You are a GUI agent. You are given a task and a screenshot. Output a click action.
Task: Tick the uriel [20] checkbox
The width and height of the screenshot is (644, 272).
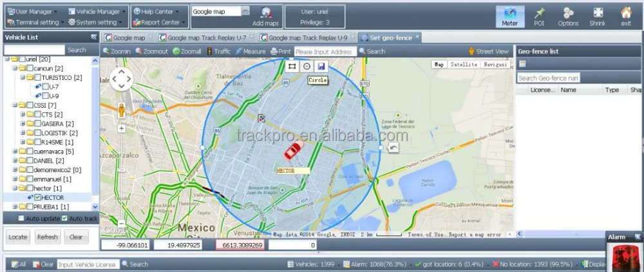pyautogui.click(x=22, y=59)
